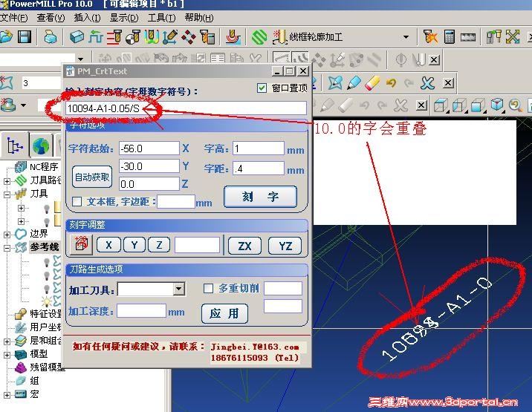Switch to the globe browser tab
This screenshot has width=532, height=412.
click(41, 145)
